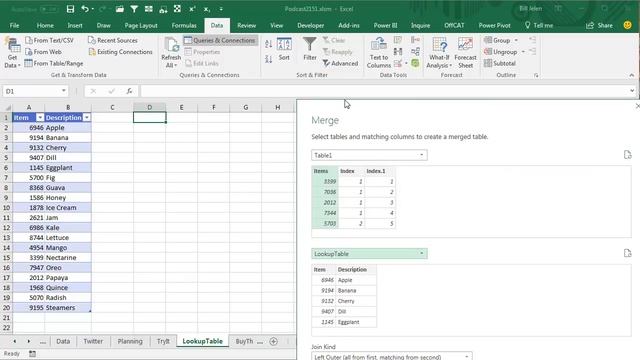Viewport: 640px width, 360px height.
Task: Open the Description column filter dropdown
Action: [x=87, y=118]
